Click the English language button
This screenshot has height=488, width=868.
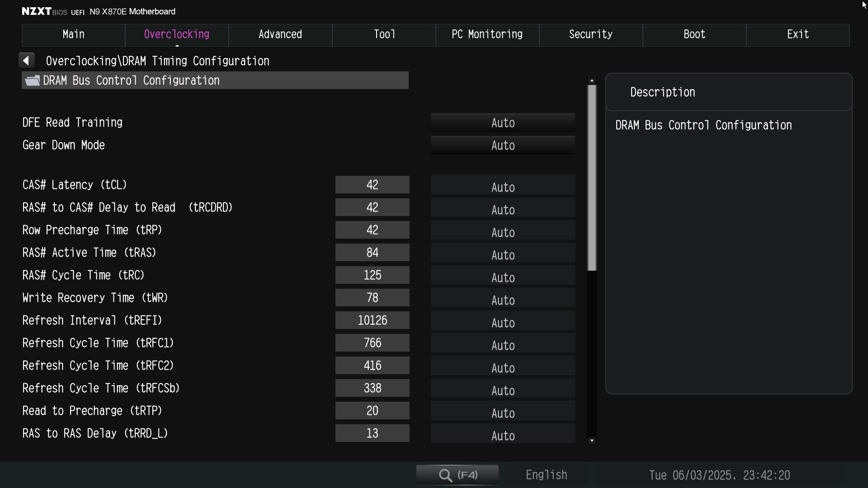click(546, 475)
